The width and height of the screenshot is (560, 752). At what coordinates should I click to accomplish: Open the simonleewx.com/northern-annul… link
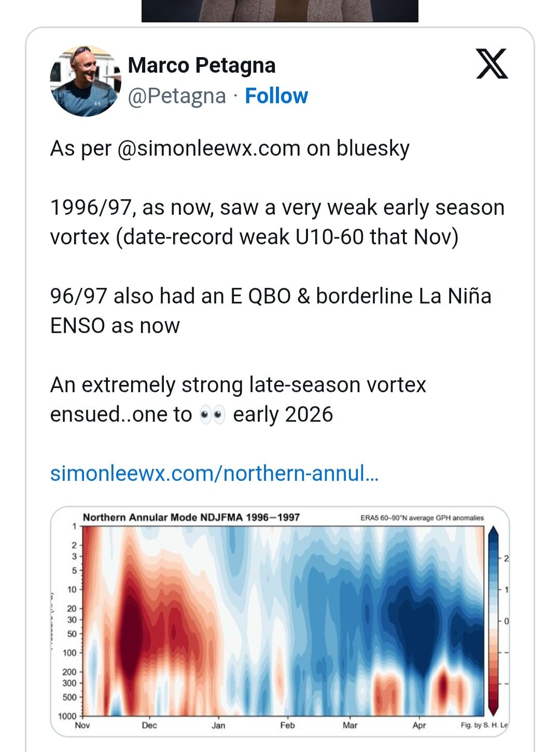click(214, 474)
